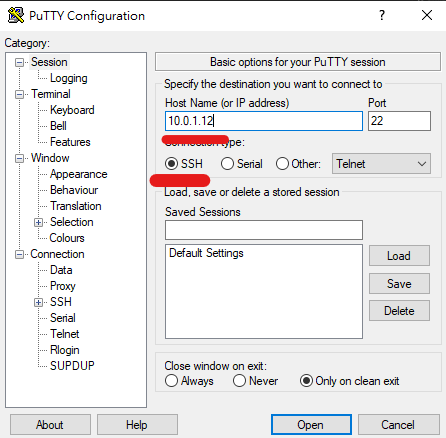The height and width of the screenshot is (438, 446).
Task: Select the SSH connection type radio button
Action: 172,164
